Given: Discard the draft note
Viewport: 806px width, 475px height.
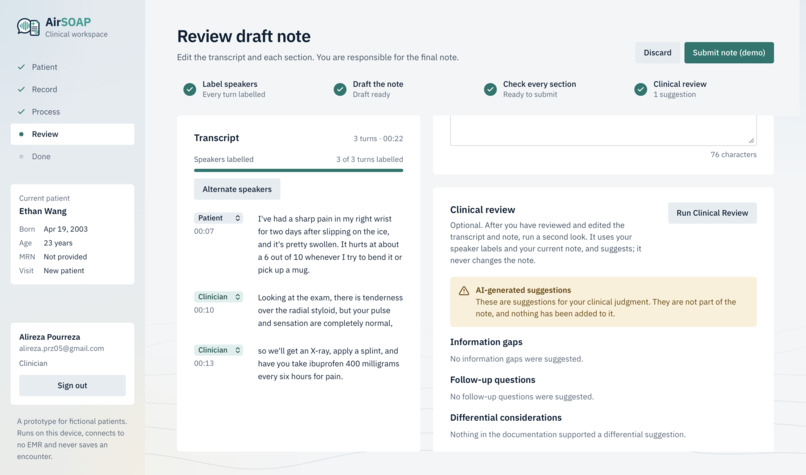Looking at the screenshot, I should point(657,52).
